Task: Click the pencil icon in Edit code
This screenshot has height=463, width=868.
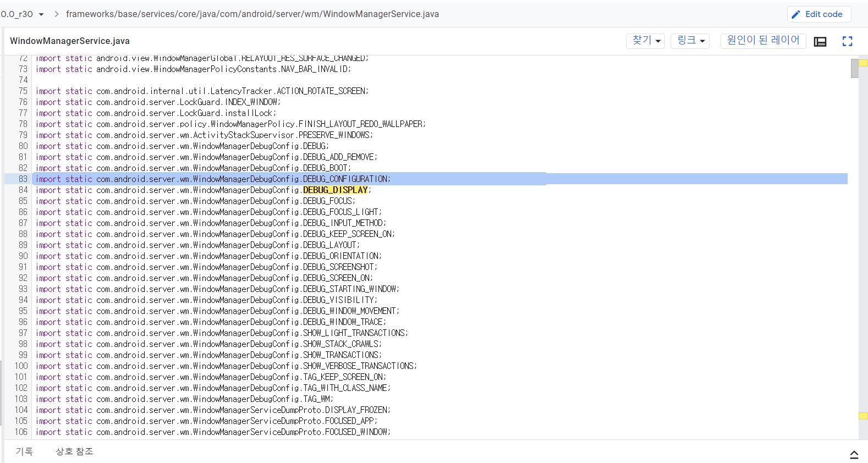Action: tap(796, 15)
